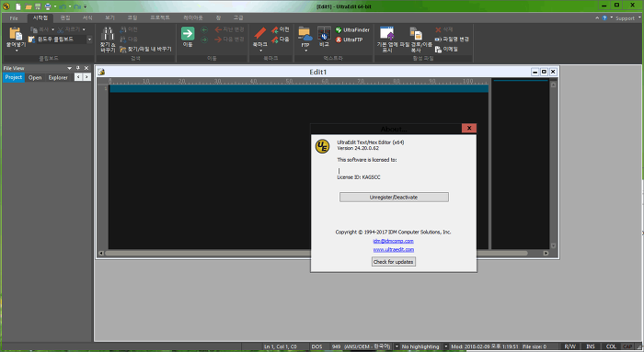Click the Unregister/Deactivate button

pos(394,198)
